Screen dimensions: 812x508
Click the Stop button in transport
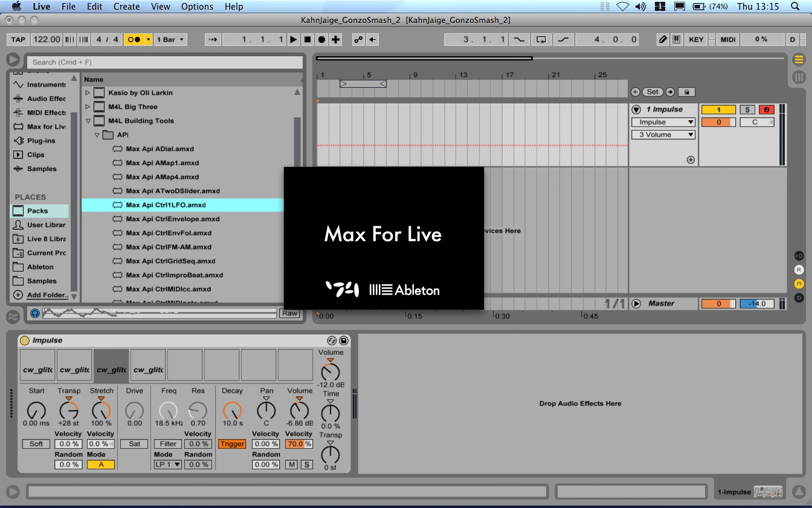(x=308, y=39)
